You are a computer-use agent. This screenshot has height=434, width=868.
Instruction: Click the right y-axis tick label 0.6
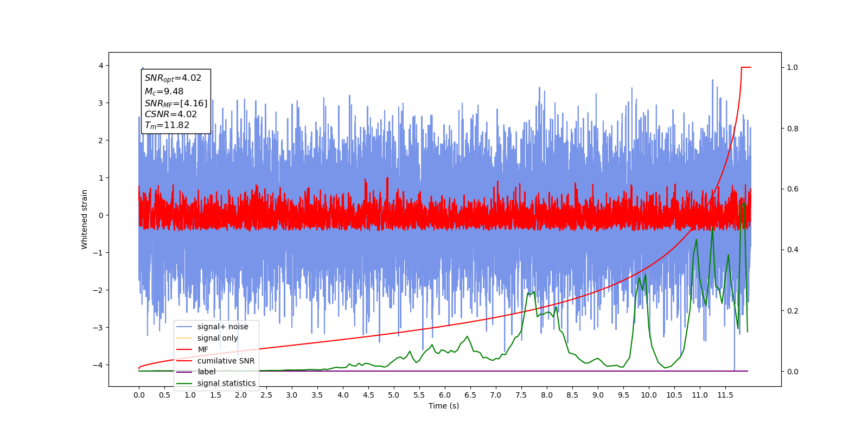[793, 189]
